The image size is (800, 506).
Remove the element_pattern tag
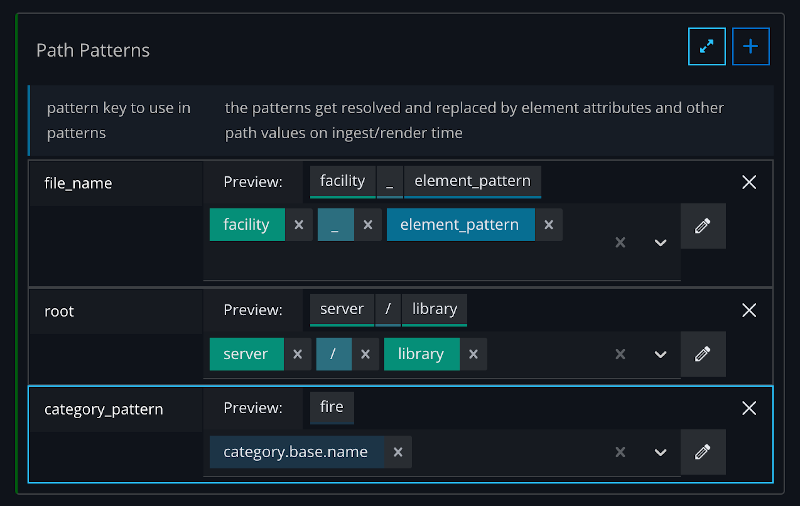click(x=548, y=225)
